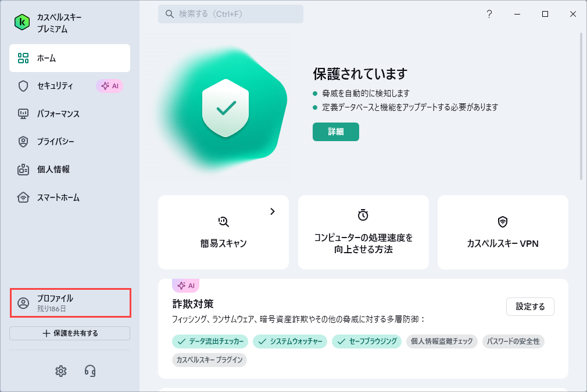Open the プロファイル entry
This screenshot has width=587, height=392.
(x=70, y=303)
